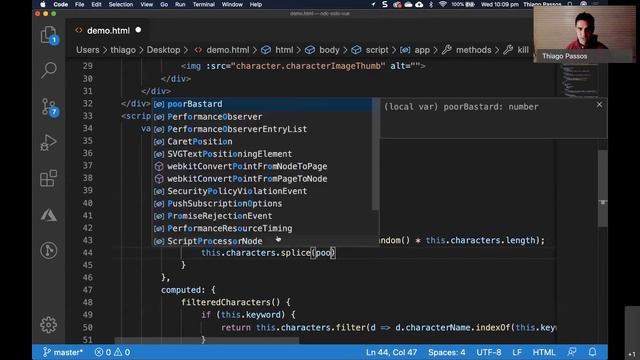Click methods symbol in the breadcrumb
This screenshot has height=360, width=640.
coord(467,50)
